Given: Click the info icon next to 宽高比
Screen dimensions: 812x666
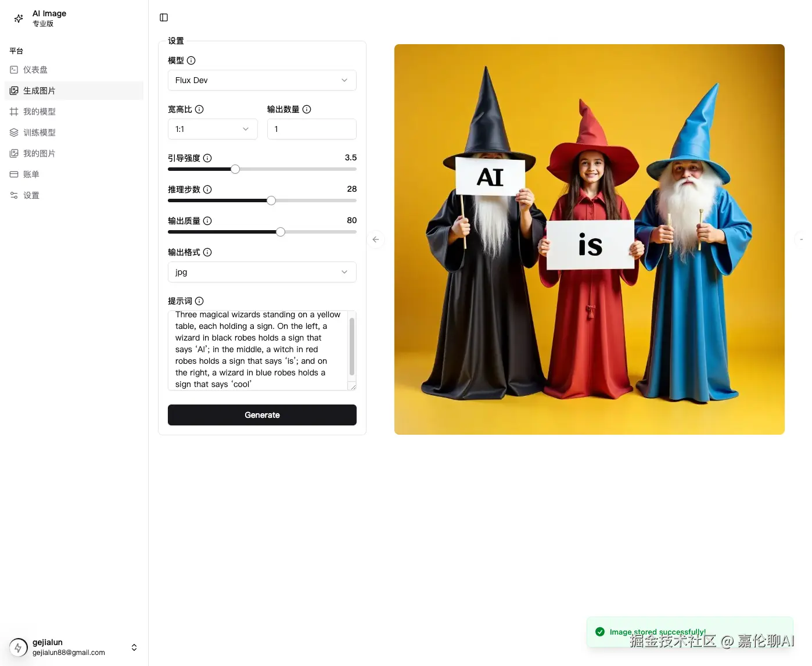Looking at the screenshot, I should click(x=200, y=109).
